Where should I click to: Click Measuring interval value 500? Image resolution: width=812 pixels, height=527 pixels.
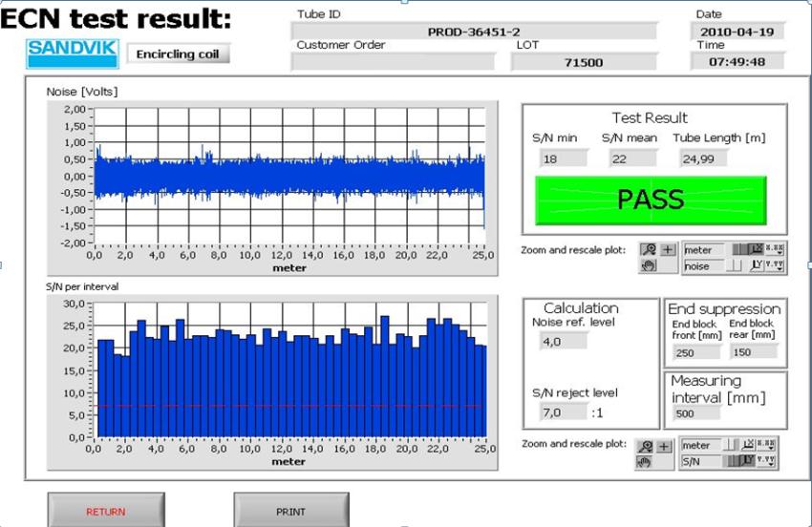click(x=696, y=413)
